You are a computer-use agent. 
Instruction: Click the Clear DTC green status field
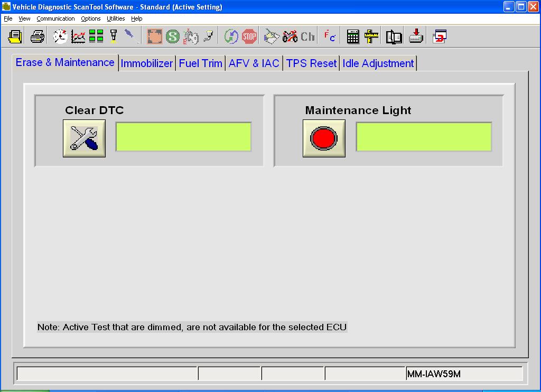(x=183, y=137)
